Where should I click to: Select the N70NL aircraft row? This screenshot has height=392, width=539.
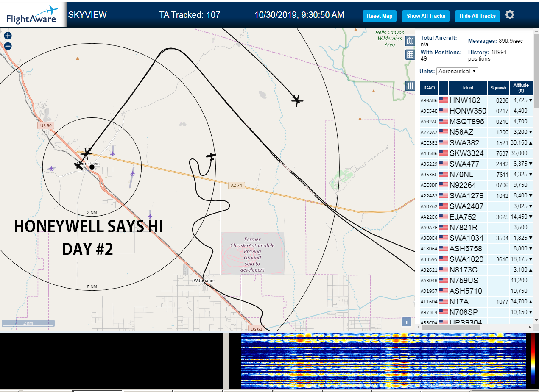tap(476, 175)
